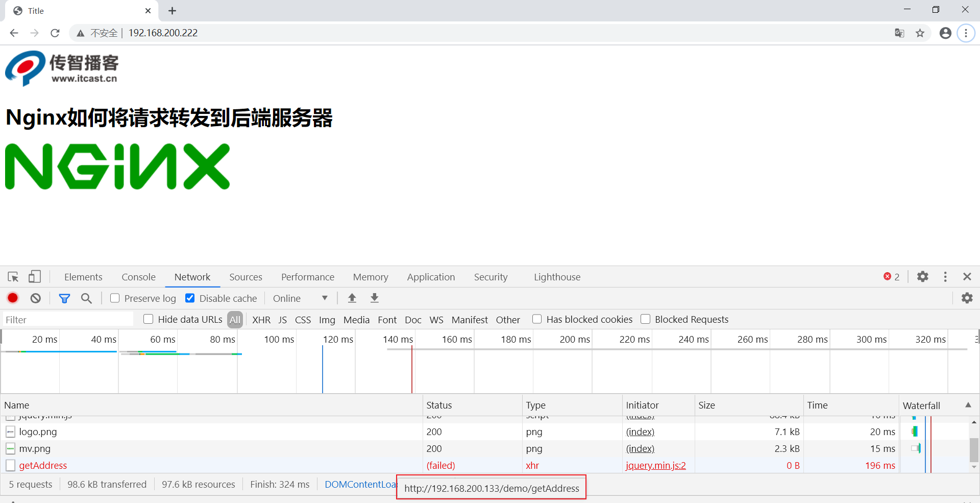Screen dimensions: 980x503
Task: Open search in network panel
Action: click(87, 298)
